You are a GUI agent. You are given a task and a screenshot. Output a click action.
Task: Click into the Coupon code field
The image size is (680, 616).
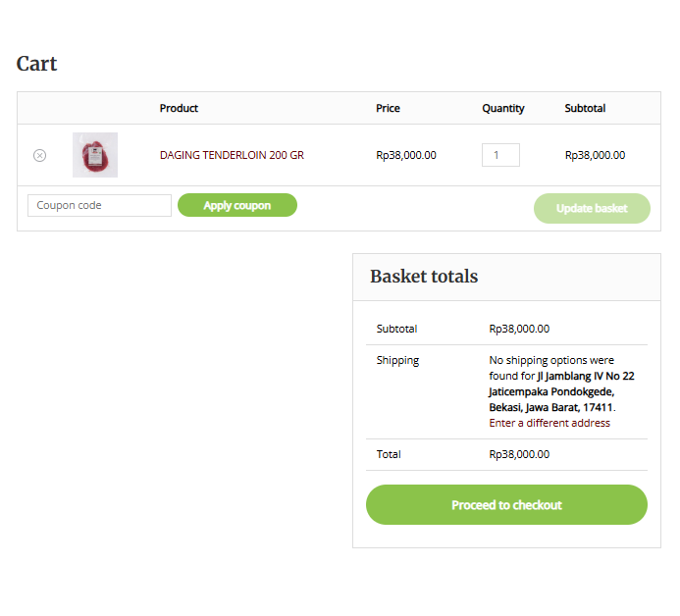99,205
